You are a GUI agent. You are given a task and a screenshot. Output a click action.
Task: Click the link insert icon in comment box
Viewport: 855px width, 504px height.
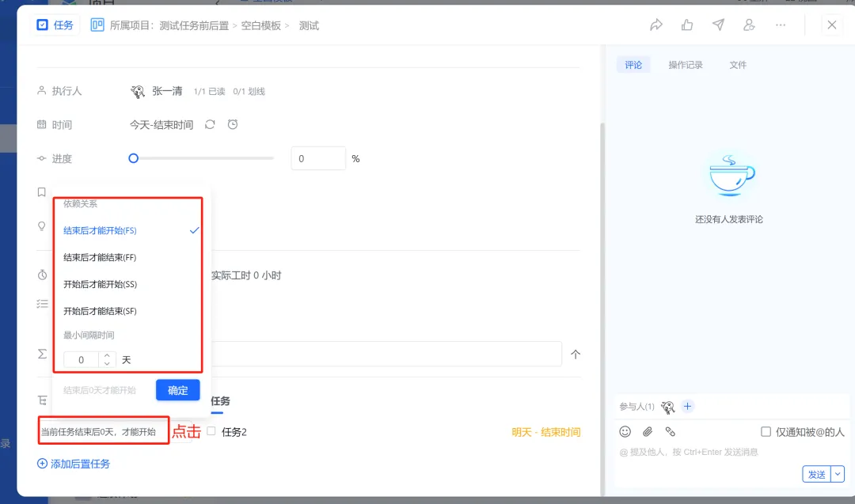click(x=671, y=431)
